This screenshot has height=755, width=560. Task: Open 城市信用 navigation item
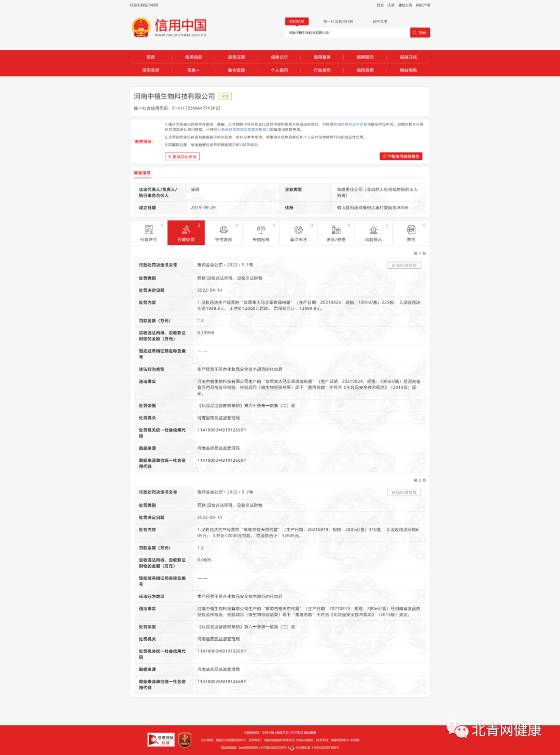pos(365,70)
